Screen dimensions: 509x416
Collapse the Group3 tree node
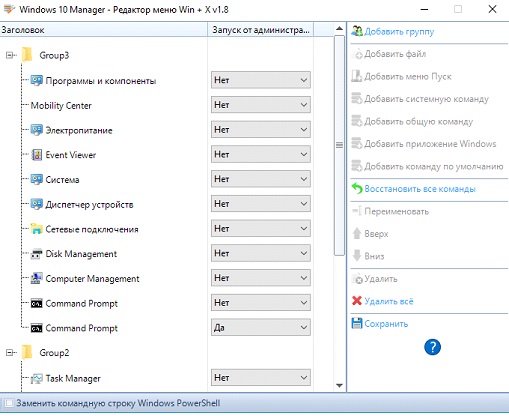(9, 55)
